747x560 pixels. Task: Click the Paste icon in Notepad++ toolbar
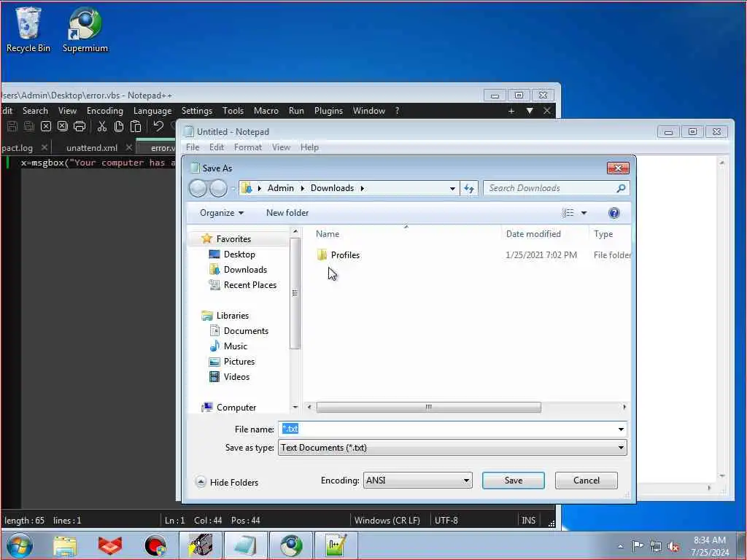click(x=136, y=126)
